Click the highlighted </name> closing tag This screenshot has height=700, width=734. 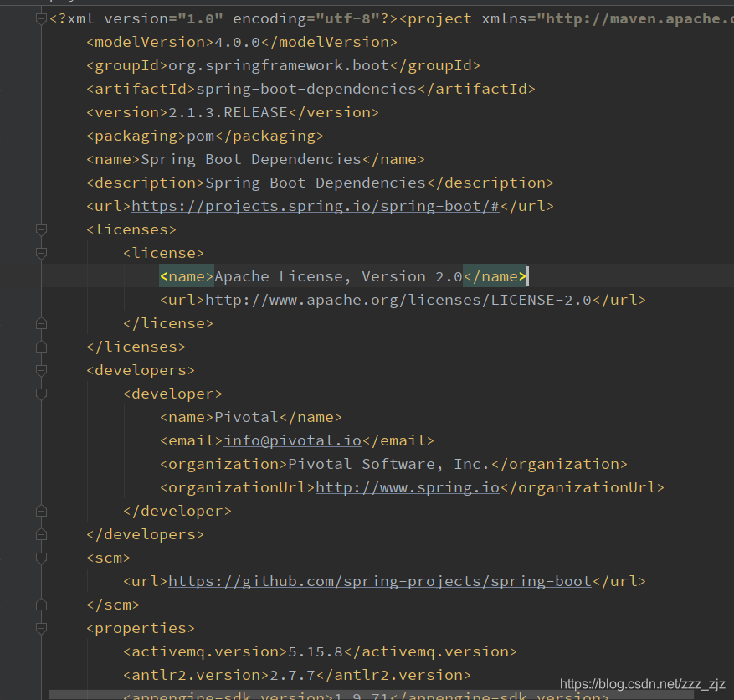(x=495, y=276)
